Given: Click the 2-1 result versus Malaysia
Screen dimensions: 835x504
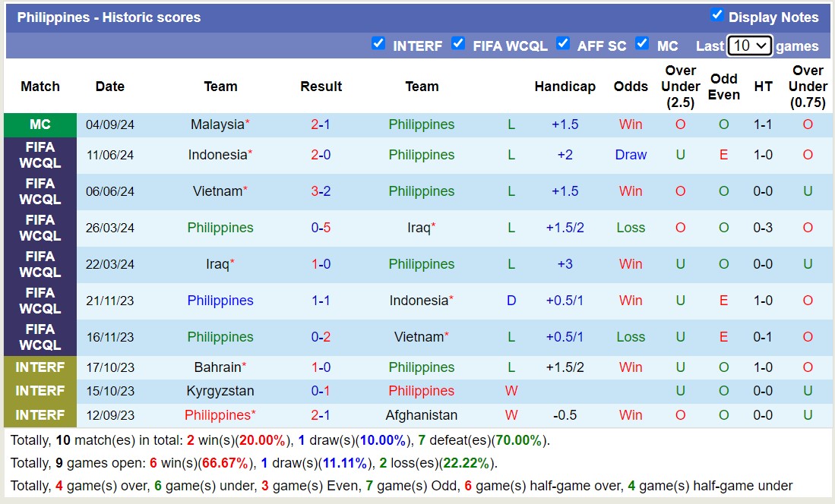Looking at the screenshot, I should (x=320, y=124).
